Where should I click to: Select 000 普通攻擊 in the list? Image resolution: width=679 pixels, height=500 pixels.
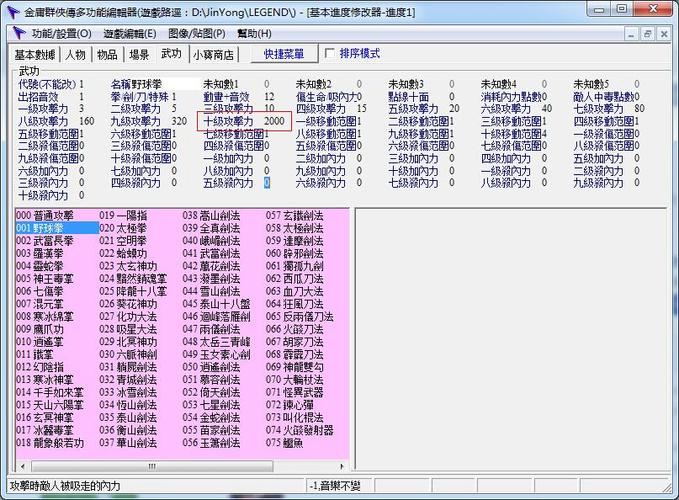(x=45, y=215)
